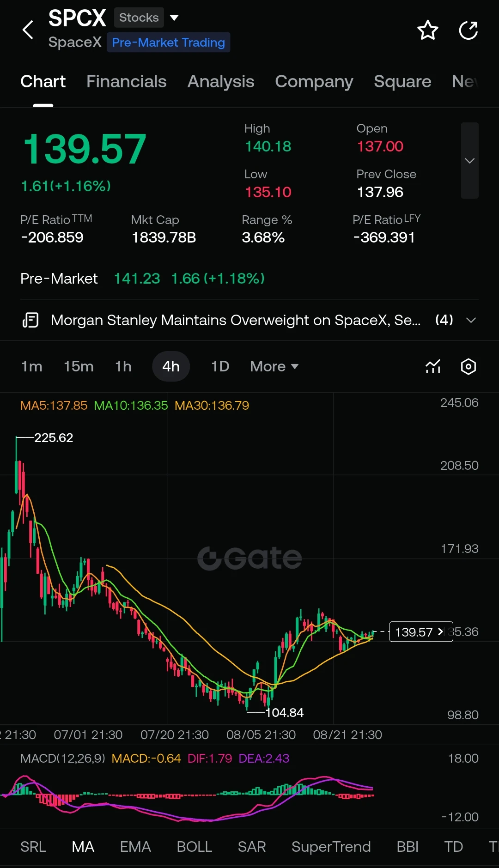Expand the stock stats panel chevron
Viewport: 499px width, 868px height.
tap(469, 161)
